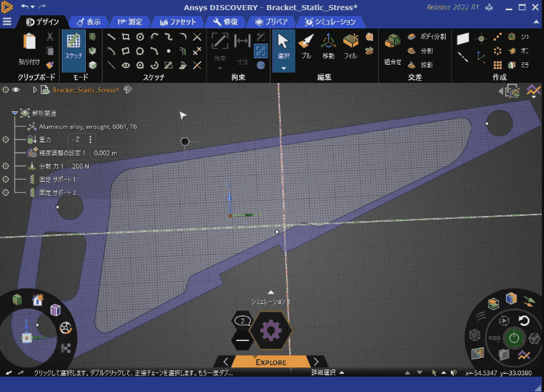
Task: Click the Origin coordinate system icon
Action: pos(481,57)
